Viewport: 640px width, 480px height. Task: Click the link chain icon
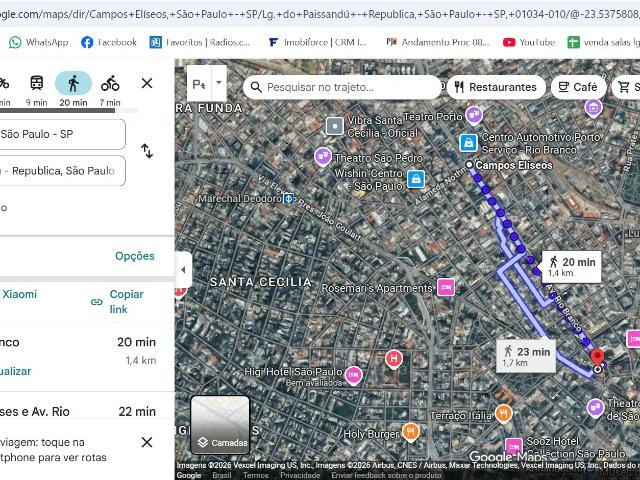tap(97, 302)
